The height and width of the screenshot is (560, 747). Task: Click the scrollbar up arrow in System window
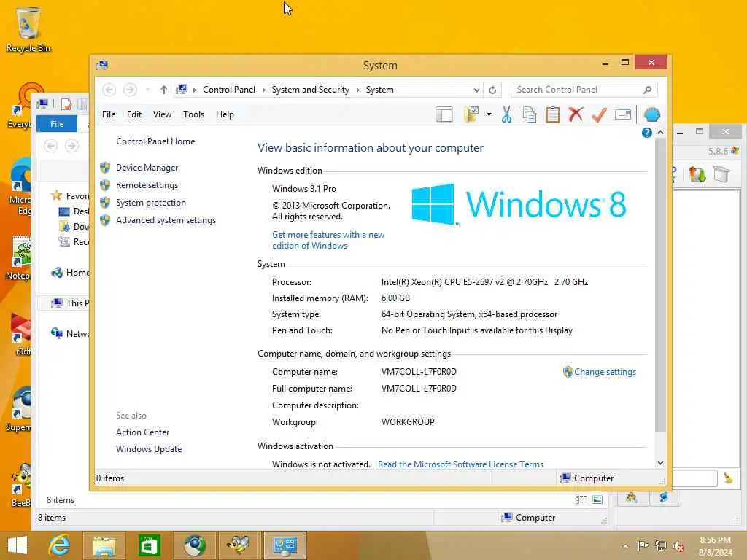(x=660, y=133)
